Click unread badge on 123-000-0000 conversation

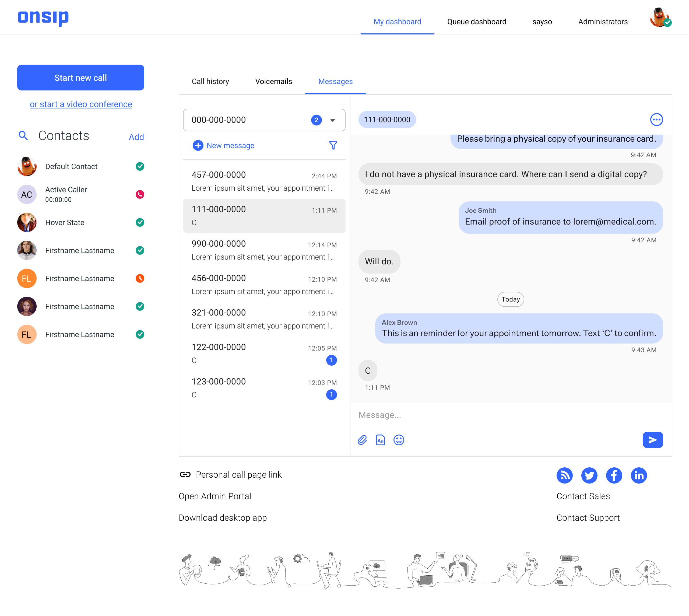click(x=331, y=395)
